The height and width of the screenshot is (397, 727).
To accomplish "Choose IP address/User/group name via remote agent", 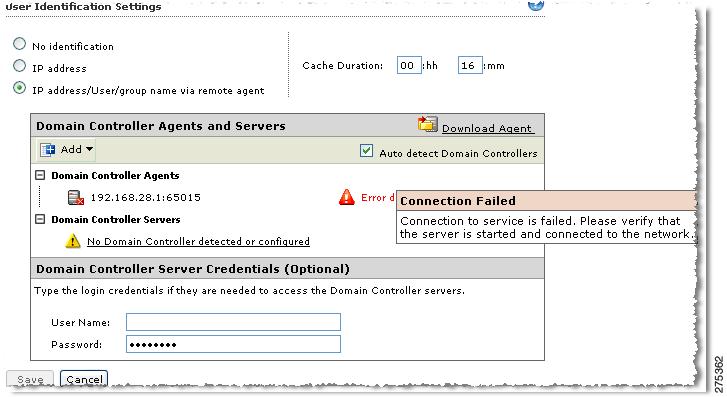I will pyautogui.click(x=19, y=88).
